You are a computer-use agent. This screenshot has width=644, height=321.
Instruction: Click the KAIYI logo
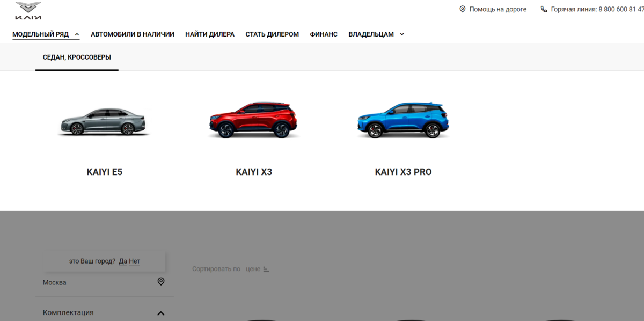click(28, 11)
